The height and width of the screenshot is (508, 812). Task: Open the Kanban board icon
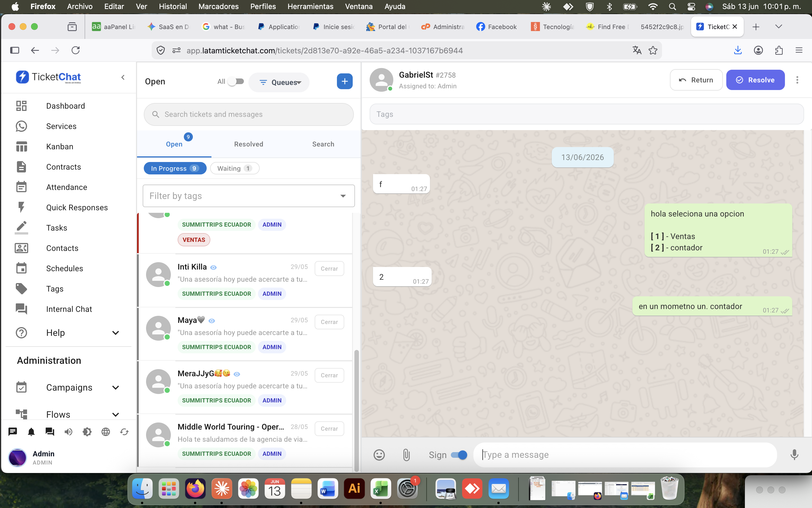(21, 146)
